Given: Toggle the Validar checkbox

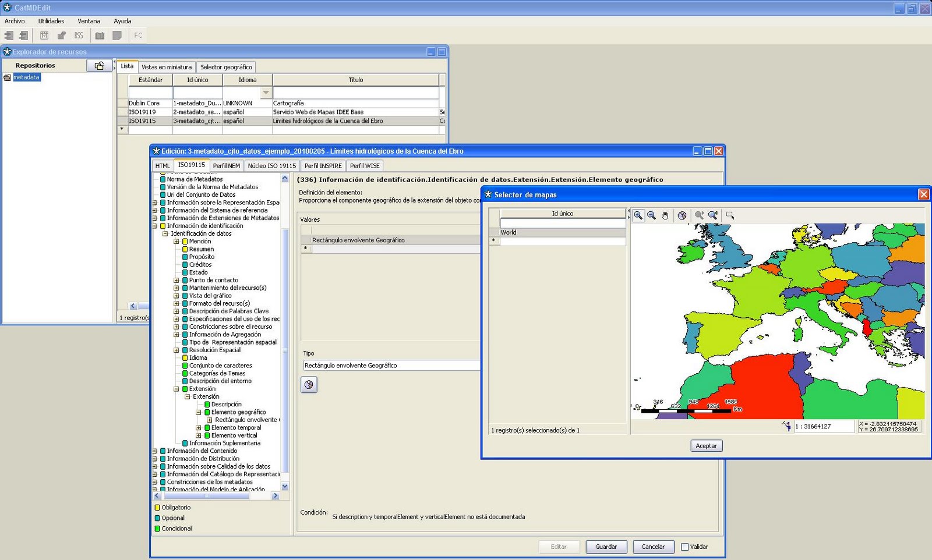Looking at the screenshot, I should coord(685,547).
